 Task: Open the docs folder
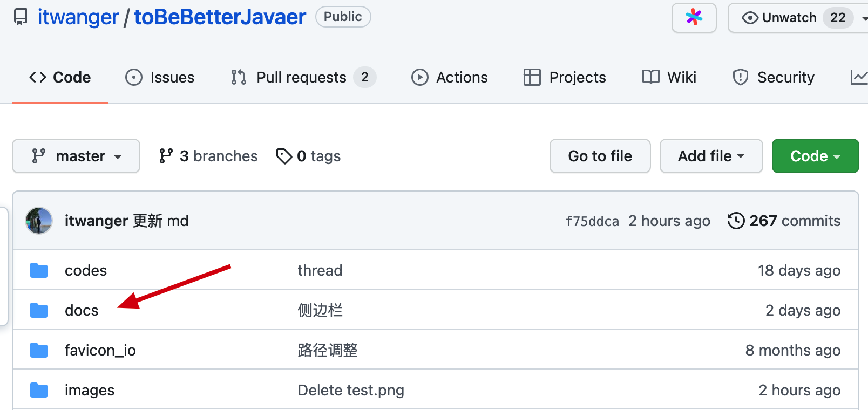tap(82, 310)
